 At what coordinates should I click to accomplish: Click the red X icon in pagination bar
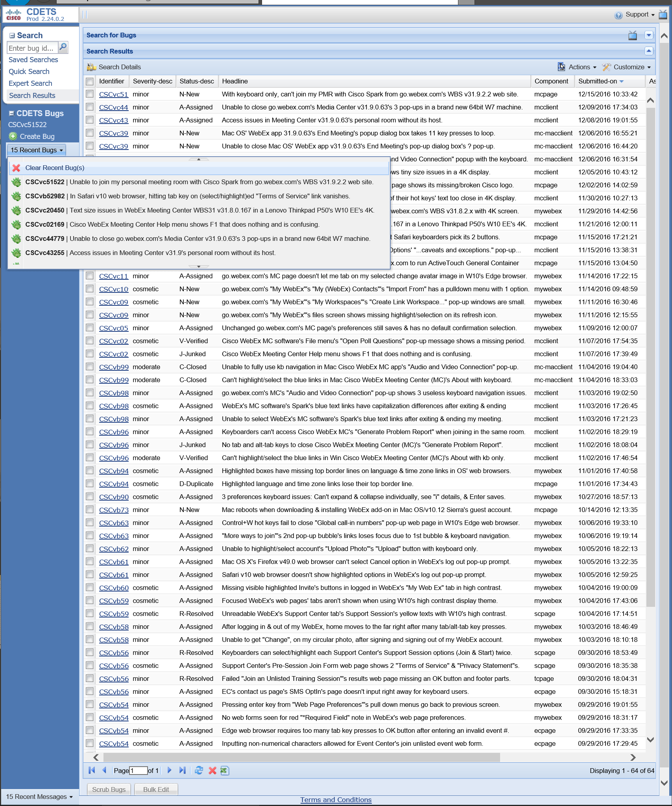tap(212, 771)
